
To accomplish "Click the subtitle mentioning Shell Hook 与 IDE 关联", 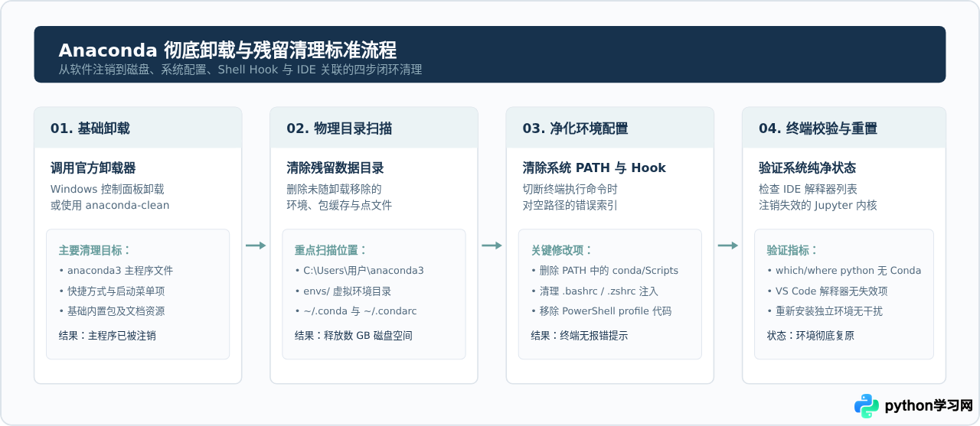I will click(240, 70).
